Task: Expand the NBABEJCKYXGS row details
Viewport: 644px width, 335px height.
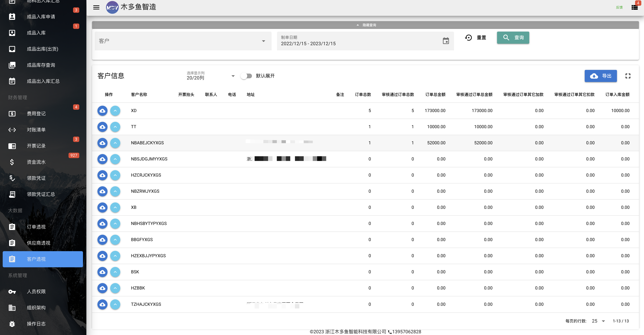Action: tap(115, 143)
